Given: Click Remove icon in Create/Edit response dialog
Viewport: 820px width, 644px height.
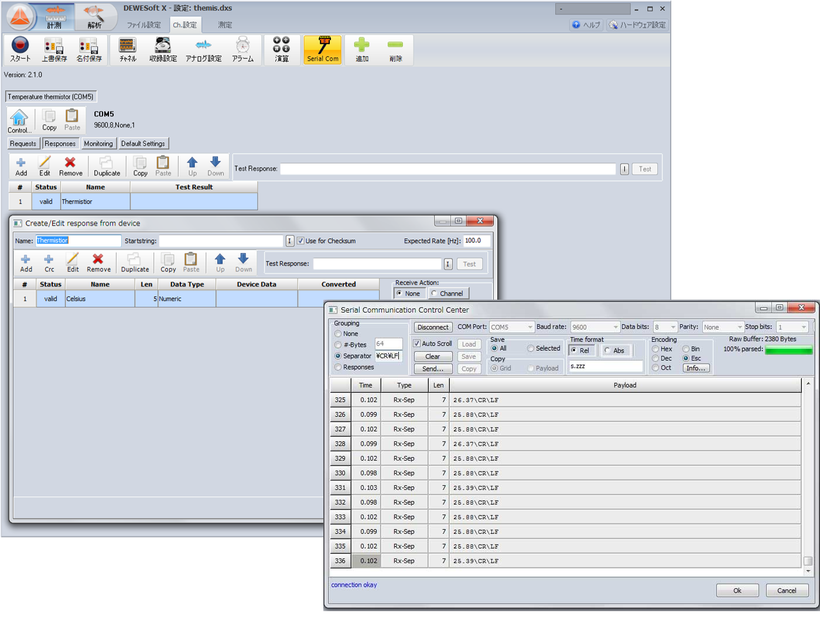Looking at the screenshot, I should [98, 263].
